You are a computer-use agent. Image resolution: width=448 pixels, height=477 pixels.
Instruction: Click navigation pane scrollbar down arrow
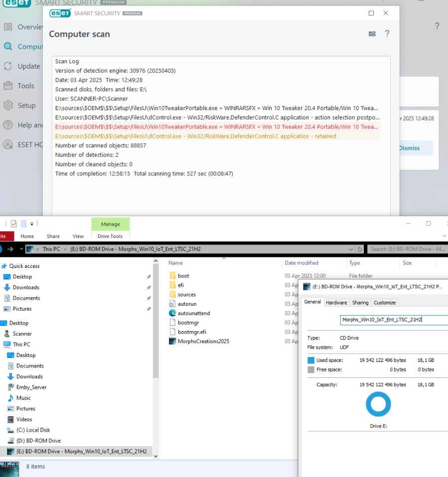(155, 456)
